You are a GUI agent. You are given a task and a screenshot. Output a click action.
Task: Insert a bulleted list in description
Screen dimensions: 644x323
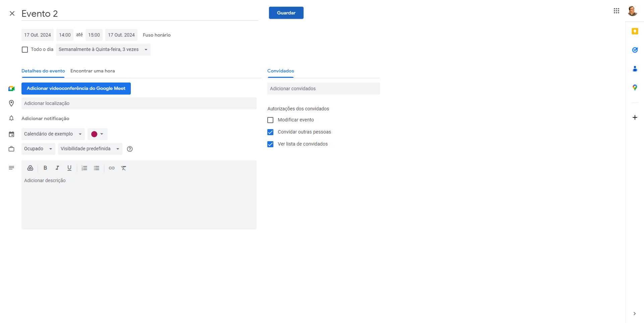[x=97, y=168]
